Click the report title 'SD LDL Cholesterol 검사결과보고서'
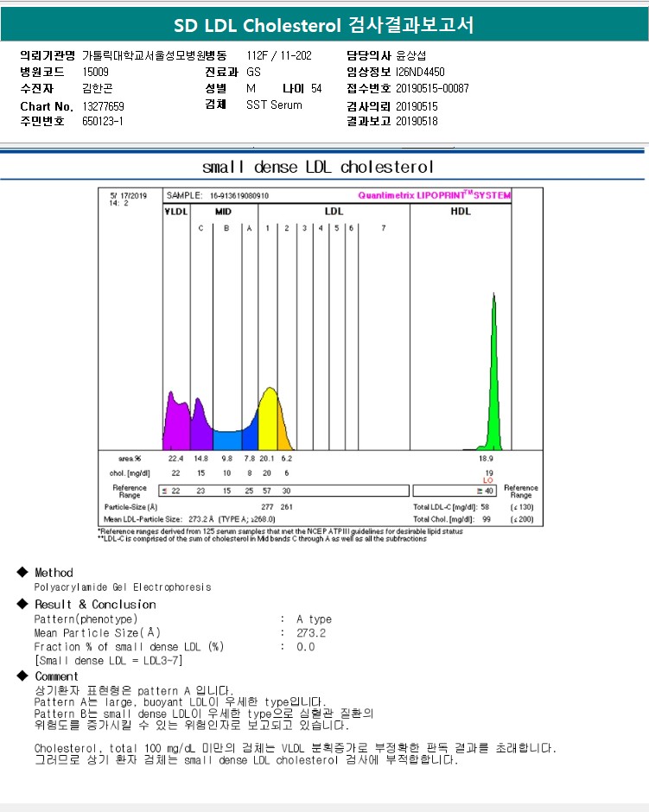Image resolution: width=649 pixels, height=812 pixels. click(324, 25)
